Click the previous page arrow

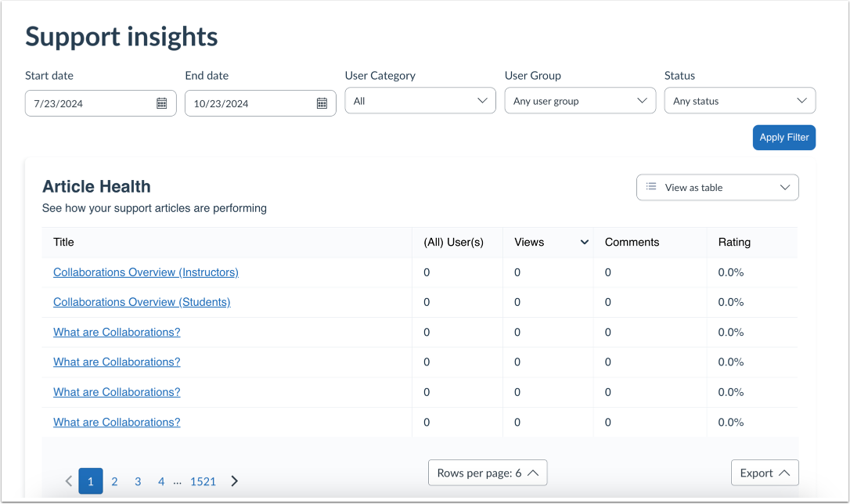point(68,481)
